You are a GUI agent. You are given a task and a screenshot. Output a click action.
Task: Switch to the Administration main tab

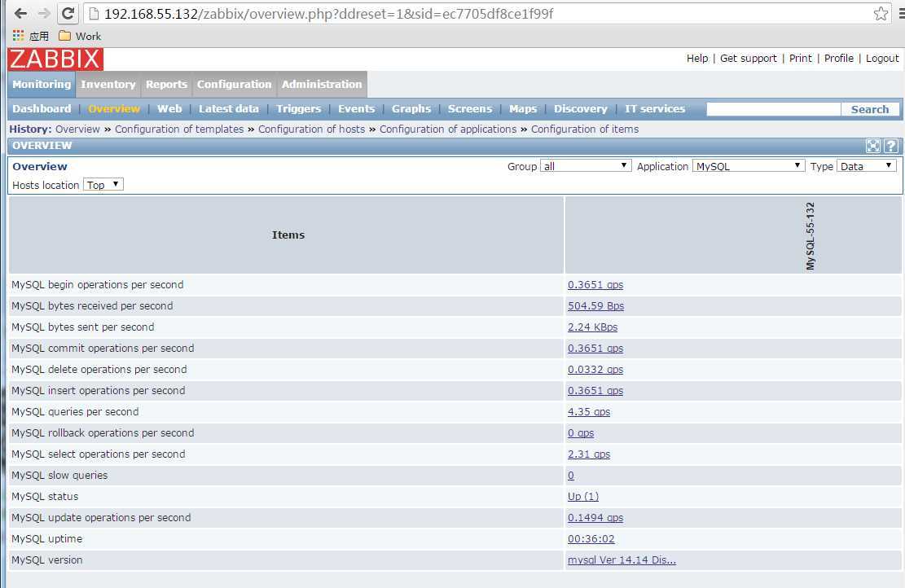click(322, 84)
